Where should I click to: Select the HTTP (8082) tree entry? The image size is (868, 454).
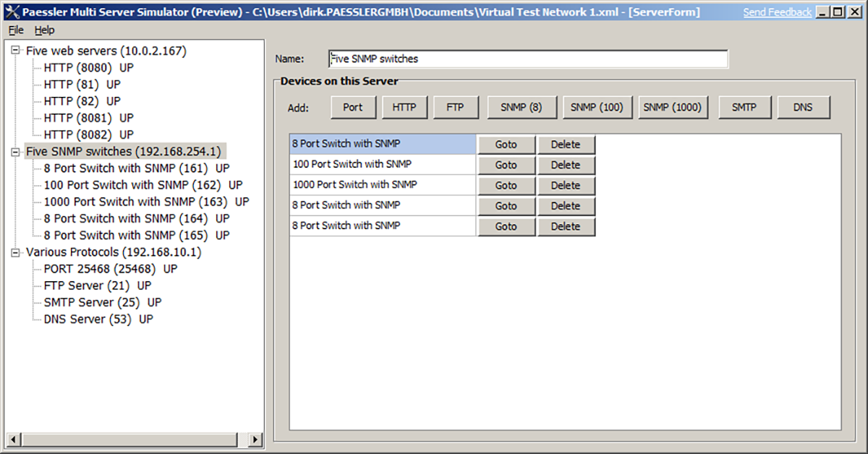[x=88, y=134]
